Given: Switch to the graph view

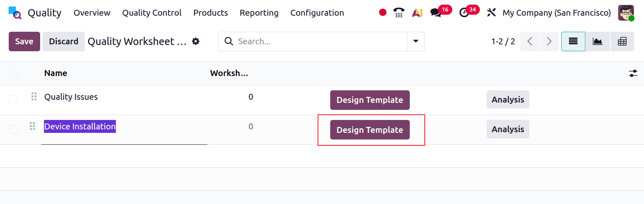Looking at the screenshot, I should coord(598,41).
